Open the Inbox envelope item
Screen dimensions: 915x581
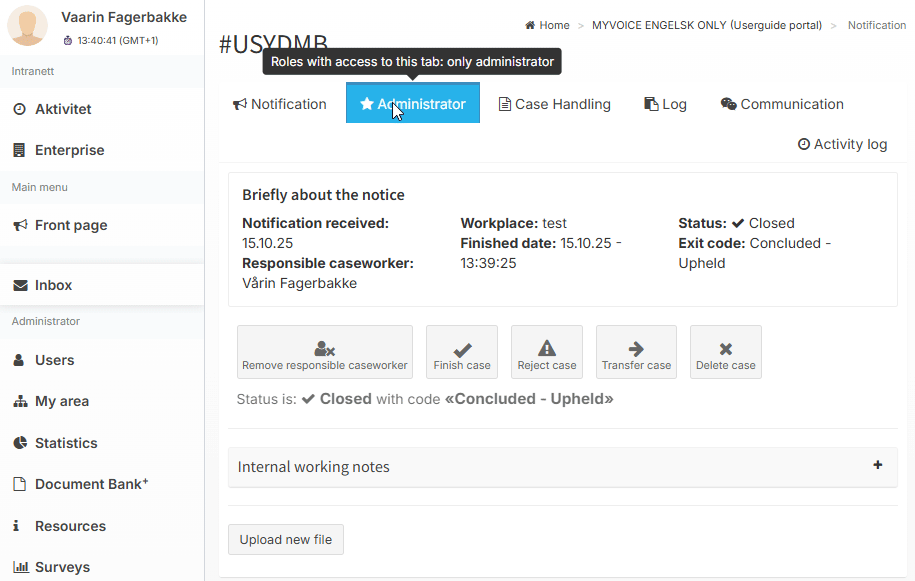tap(53, 285)
